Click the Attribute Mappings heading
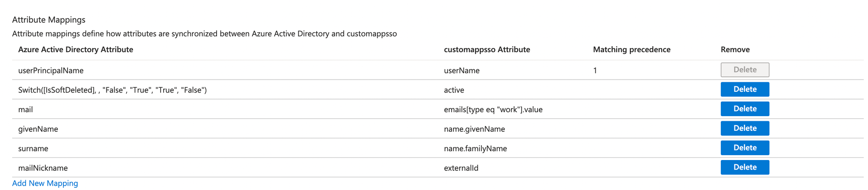868x190 pixels. pos(49,20)
